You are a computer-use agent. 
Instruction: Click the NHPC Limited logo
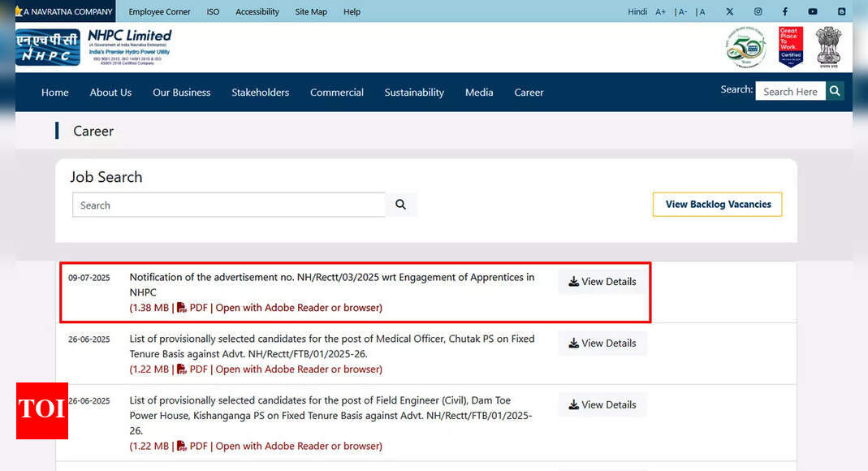pyautogui.click(x=93, y=47)
